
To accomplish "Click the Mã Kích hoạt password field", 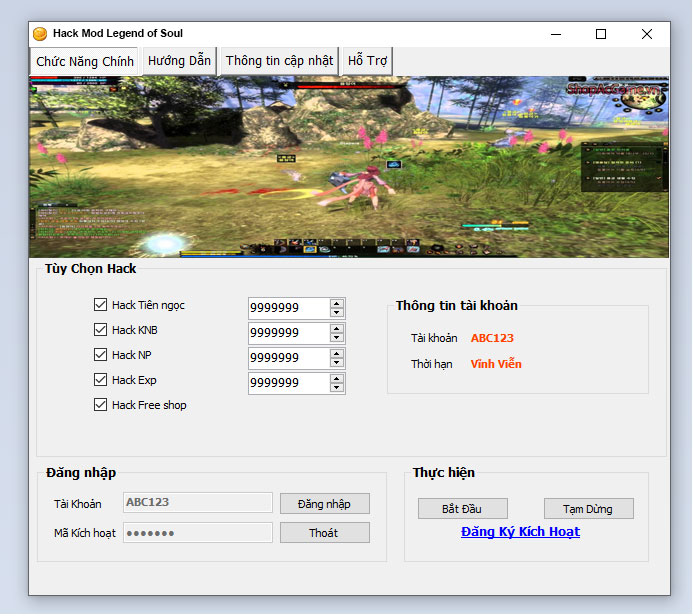I will tap(197, 533).
